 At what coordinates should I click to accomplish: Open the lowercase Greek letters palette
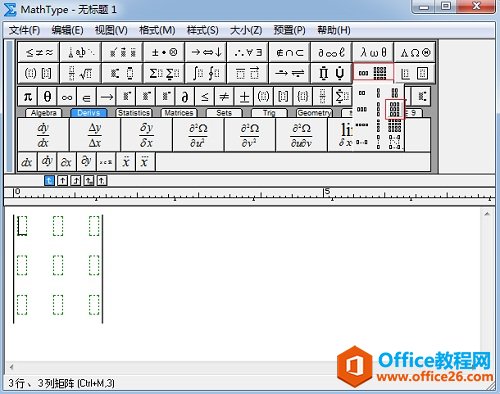coord(373,52)
